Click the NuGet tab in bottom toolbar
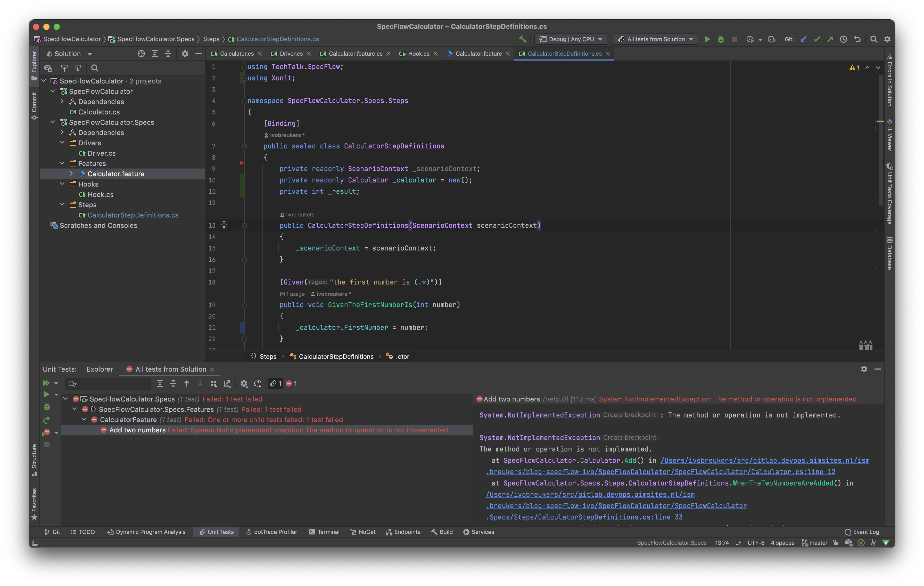924x586 pixels. 364,532
